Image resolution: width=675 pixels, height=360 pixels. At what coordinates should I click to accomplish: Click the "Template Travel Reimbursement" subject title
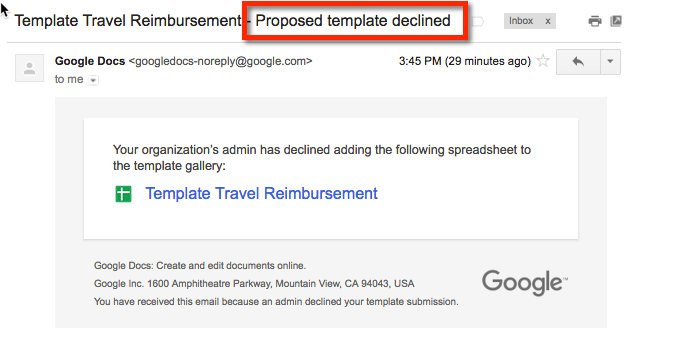(128, 21)
